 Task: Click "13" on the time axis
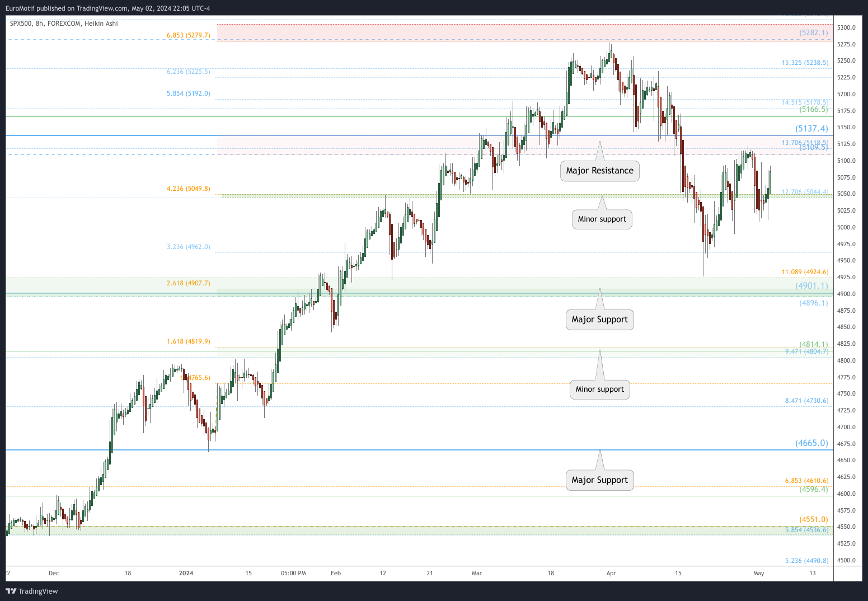pos(813,573)
